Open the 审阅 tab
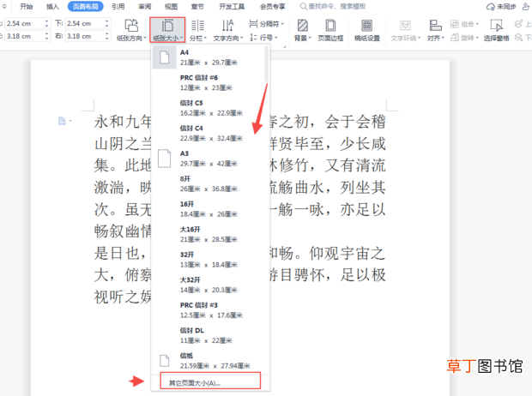 [144, 7]
